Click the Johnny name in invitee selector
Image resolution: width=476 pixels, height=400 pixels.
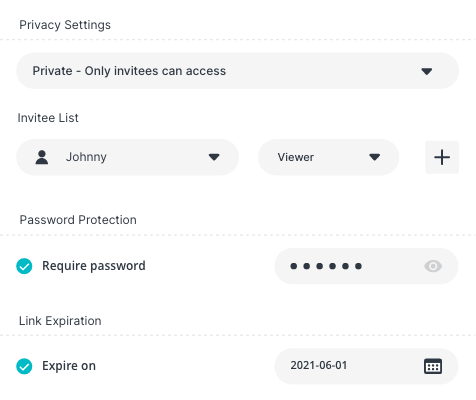tap(86, 157)
